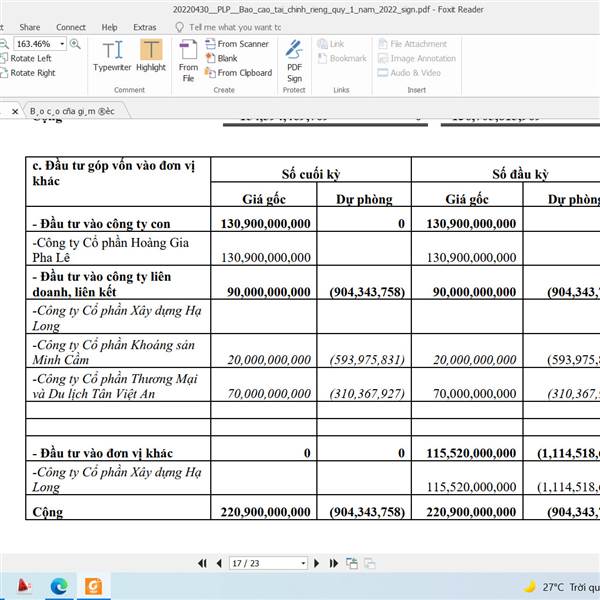This screenshot has width=600, height=600.
Task: Insert Audio & Video
Action: (x=409, y=73)
